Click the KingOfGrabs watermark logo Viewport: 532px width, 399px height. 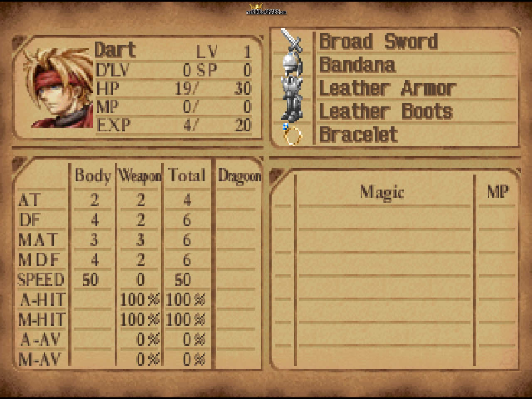click(266, 10)
